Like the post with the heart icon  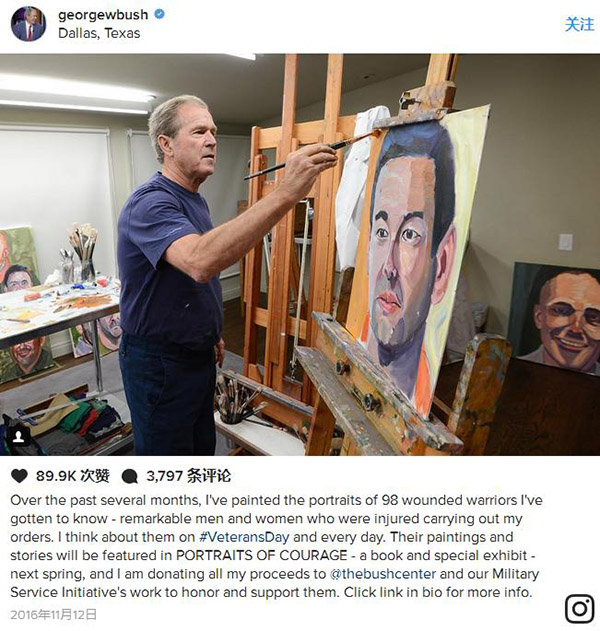click(x=19, y=476)
